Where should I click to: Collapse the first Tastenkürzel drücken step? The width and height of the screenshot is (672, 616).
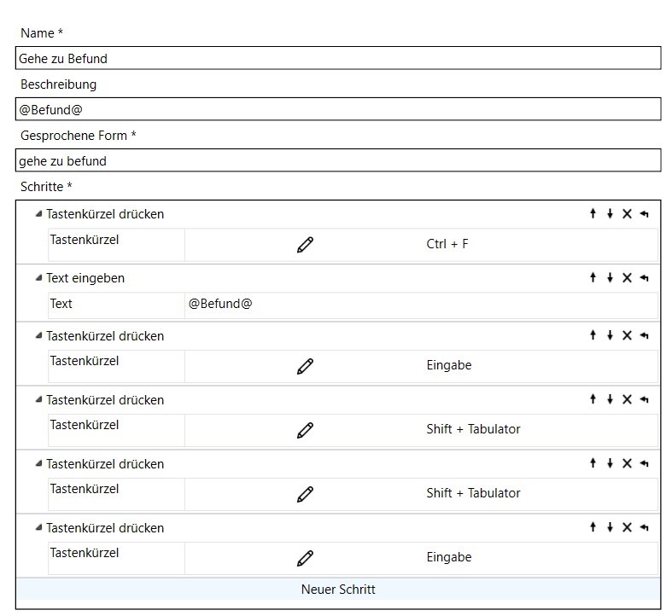click(38, 213)
